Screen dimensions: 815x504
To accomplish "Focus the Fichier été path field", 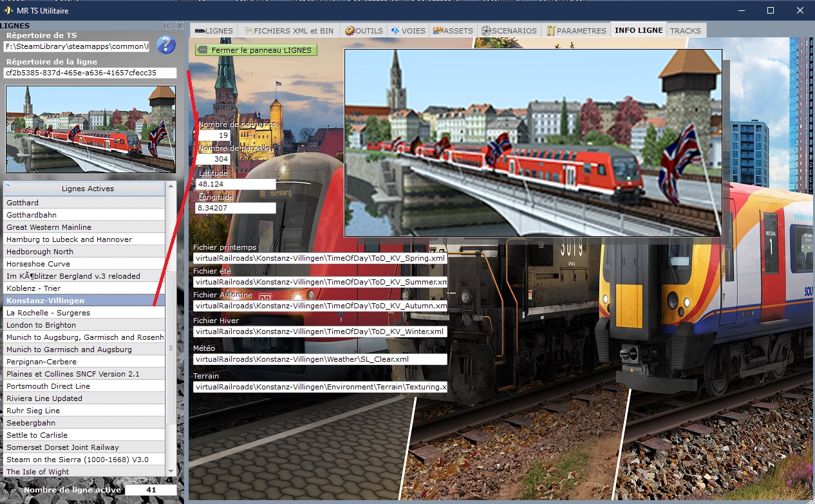I will pyautogui.click(x=320, y=282).
